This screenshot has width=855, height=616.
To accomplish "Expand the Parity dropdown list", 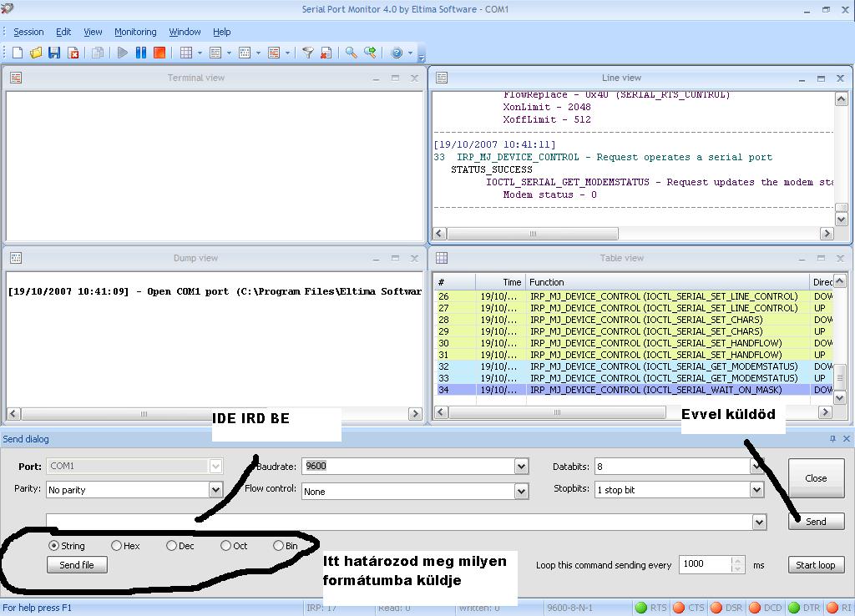I will click(215, 490).
